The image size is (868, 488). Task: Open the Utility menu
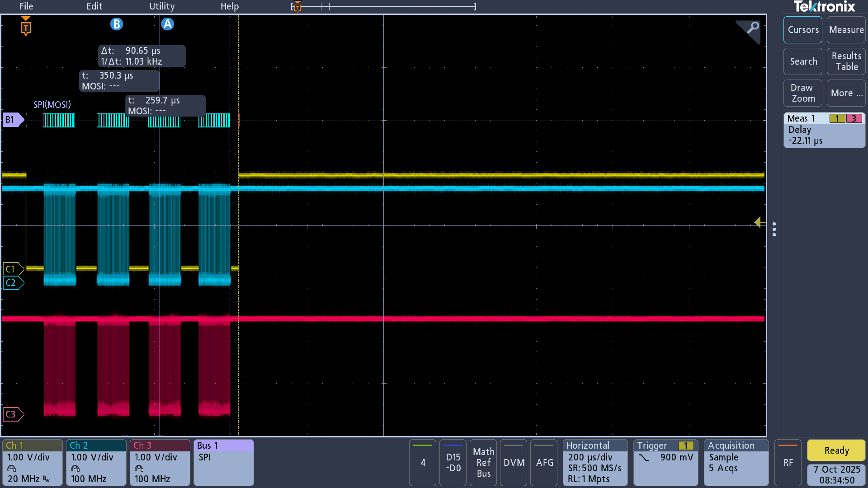pyautogui.click(x=162, y=6)
